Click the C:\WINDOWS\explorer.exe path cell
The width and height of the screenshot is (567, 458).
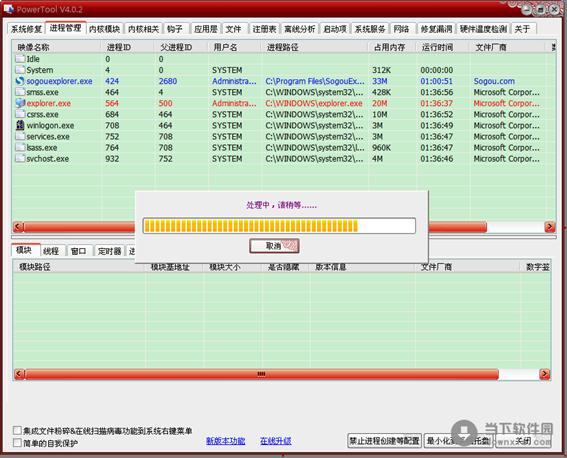click(x=314, y=103)
